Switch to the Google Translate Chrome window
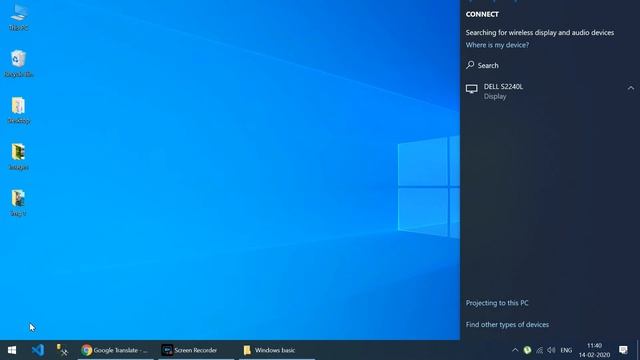The width and height of the screenshot is (640, 360). (x=116, y=350)
